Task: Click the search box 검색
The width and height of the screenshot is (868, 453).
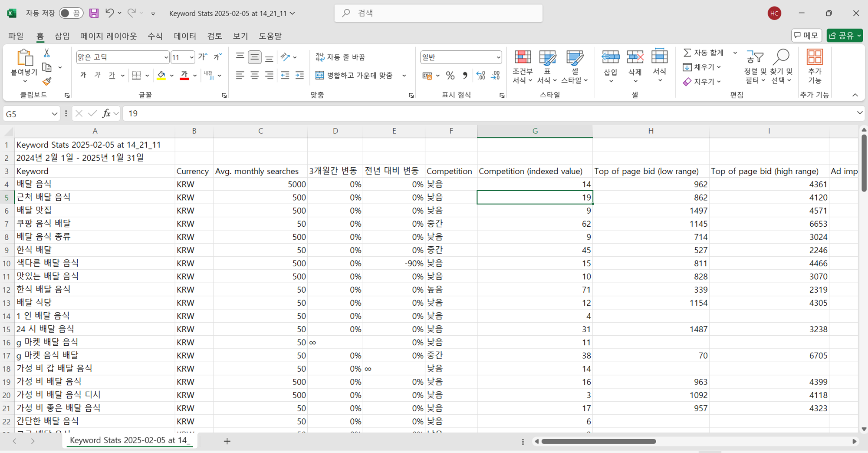Action: [438, 13]
